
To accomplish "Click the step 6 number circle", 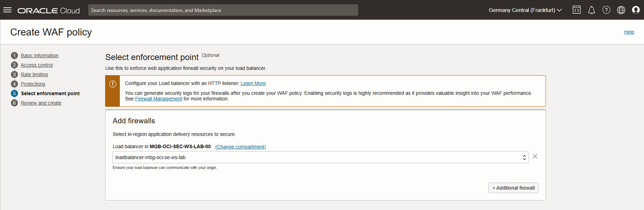I will [x=14, y=103].
